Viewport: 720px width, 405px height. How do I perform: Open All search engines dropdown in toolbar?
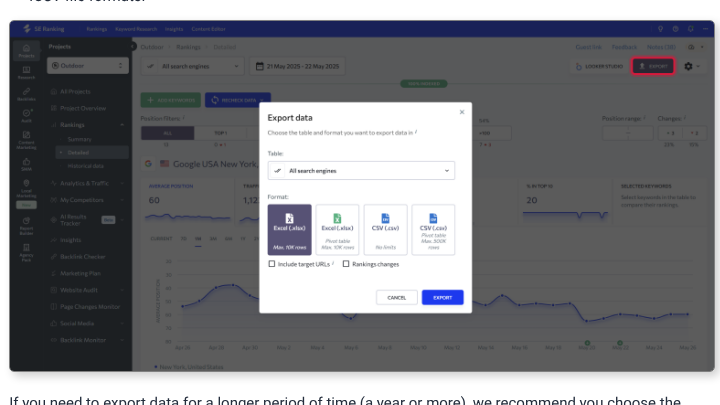click(x=192, y=66)
